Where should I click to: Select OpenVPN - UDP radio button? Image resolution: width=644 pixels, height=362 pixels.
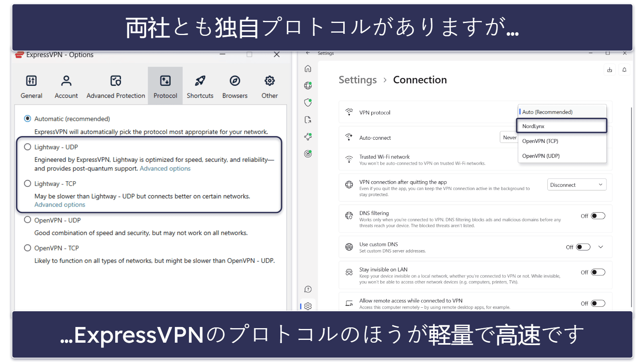click(x=27, y=220)
